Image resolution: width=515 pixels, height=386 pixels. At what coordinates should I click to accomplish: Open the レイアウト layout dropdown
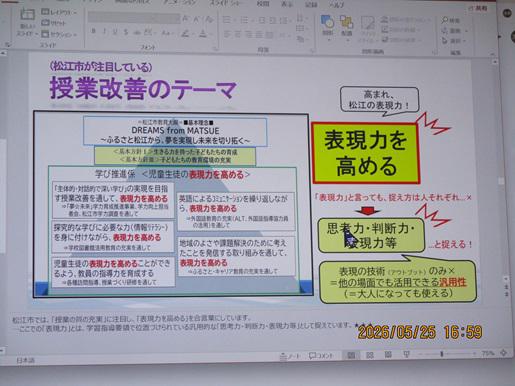pos(59,12)
